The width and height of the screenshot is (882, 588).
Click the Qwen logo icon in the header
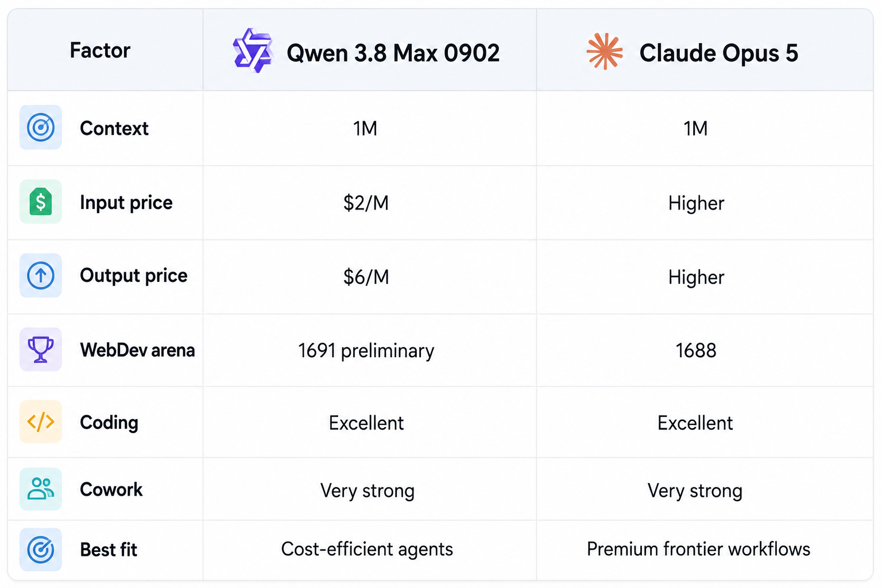coord(253,51)
